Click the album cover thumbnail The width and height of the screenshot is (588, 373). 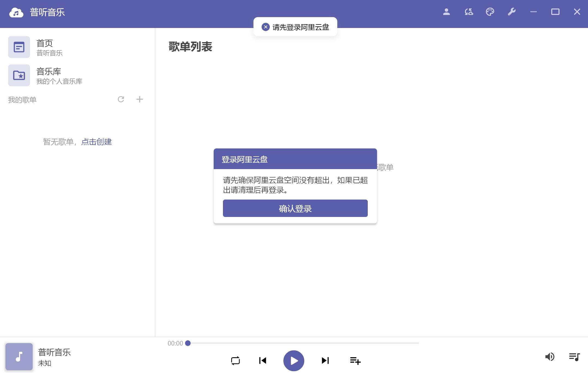(19, 357)
